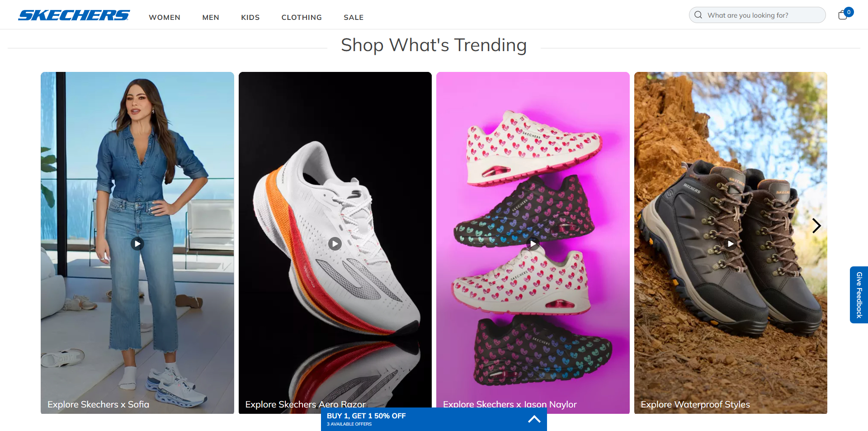Image resolution: width=868 pixels, height=431 pixels.
Task: Focus the "What are you looking for?" search field
Action: [x=764, y=15]
